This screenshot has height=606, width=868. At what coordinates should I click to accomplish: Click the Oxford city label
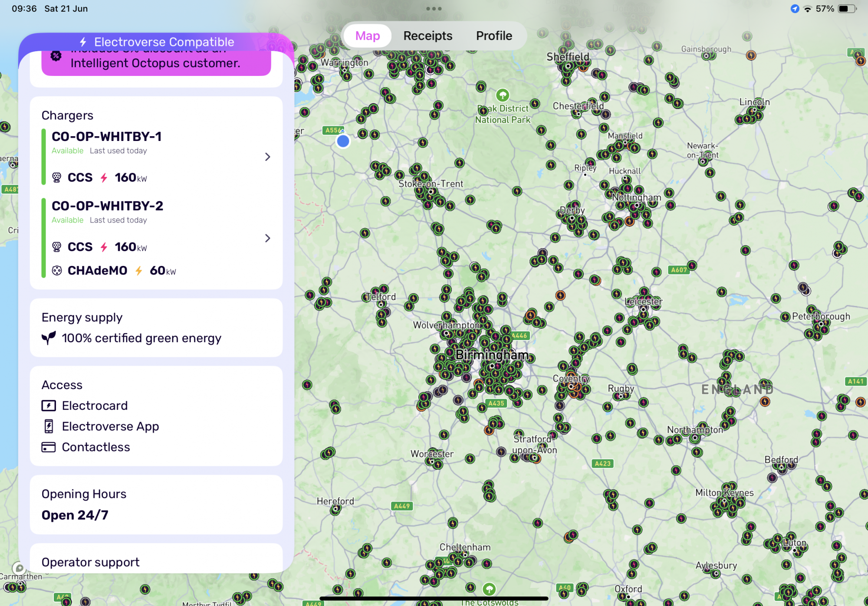point(628,589)
